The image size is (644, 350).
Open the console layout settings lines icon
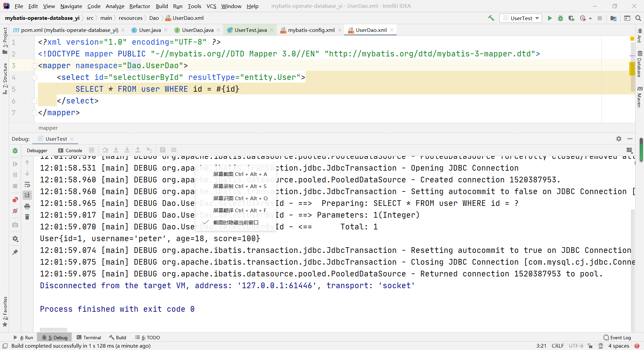(92, 150)
